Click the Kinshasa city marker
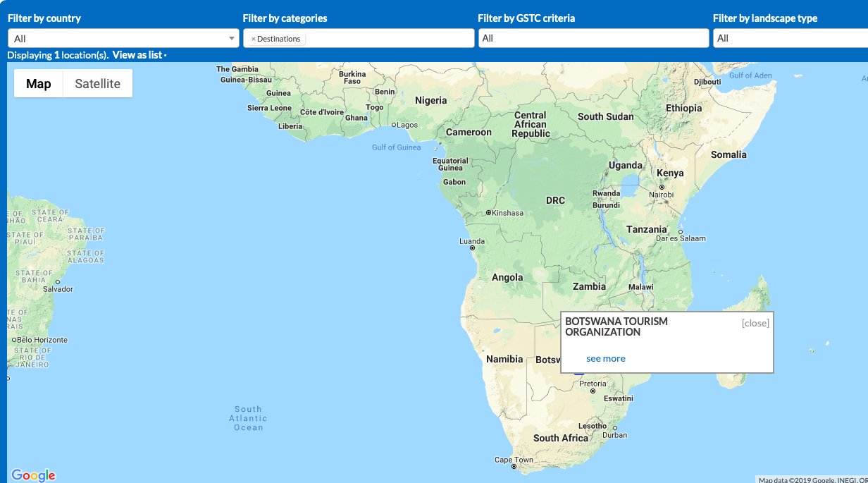The height and width of the screenshot is (483, 868). pyautogui.click(x=488, y=212)
